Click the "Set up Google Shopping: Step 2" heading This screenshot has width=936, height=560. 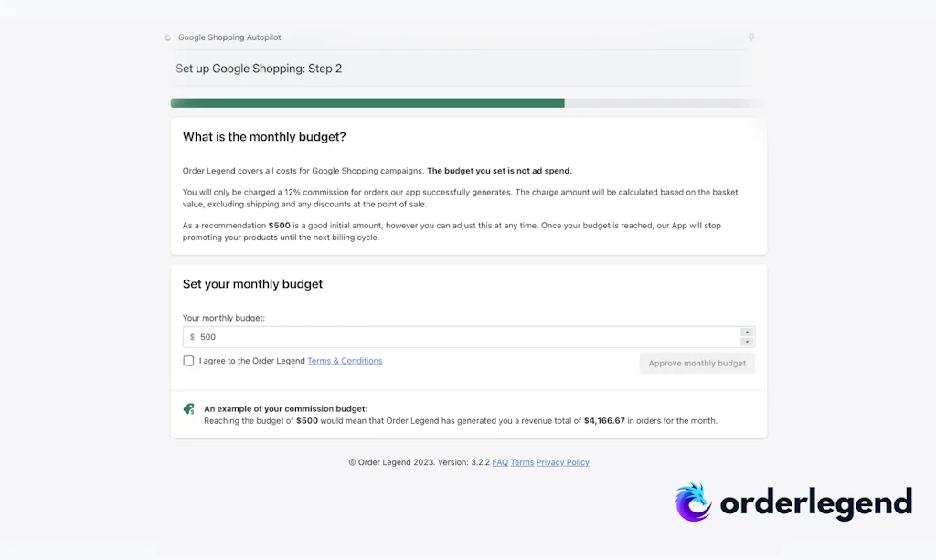tap(259, 69)
